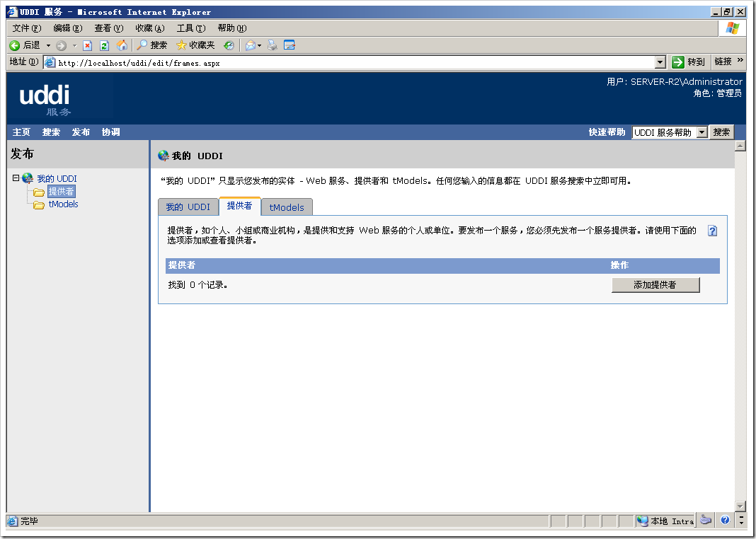Expand the address bar dropdown arrow
The image size is (756, 539).
(x=660, y=63)
